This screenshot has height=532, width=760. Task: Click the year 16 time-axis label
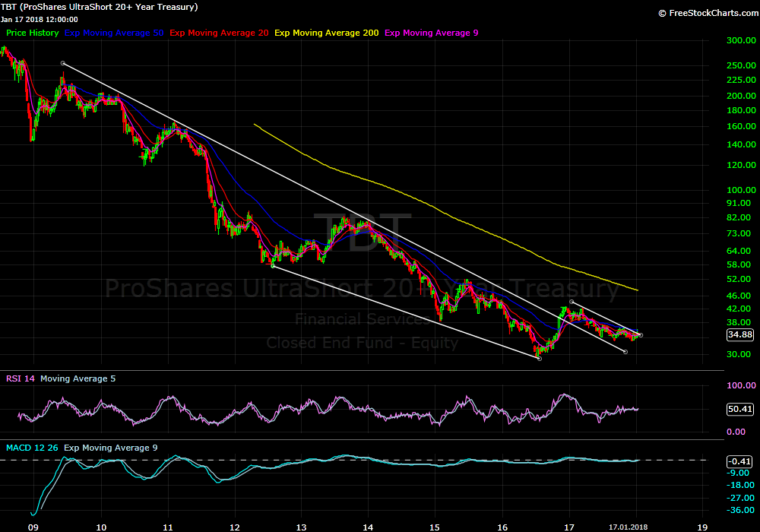pos(502,527)
